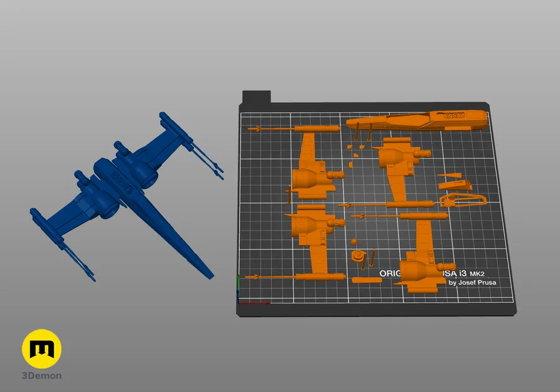Select the flat orange rectangular bar part
The image size is (560, 392).
coord(367,280)
